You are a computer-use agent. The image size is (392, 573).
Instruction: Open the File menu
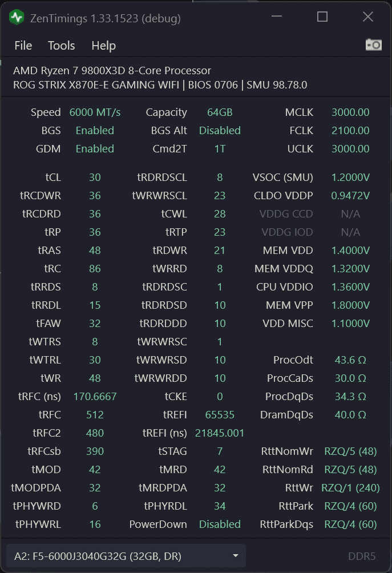(x=23, y=46)
